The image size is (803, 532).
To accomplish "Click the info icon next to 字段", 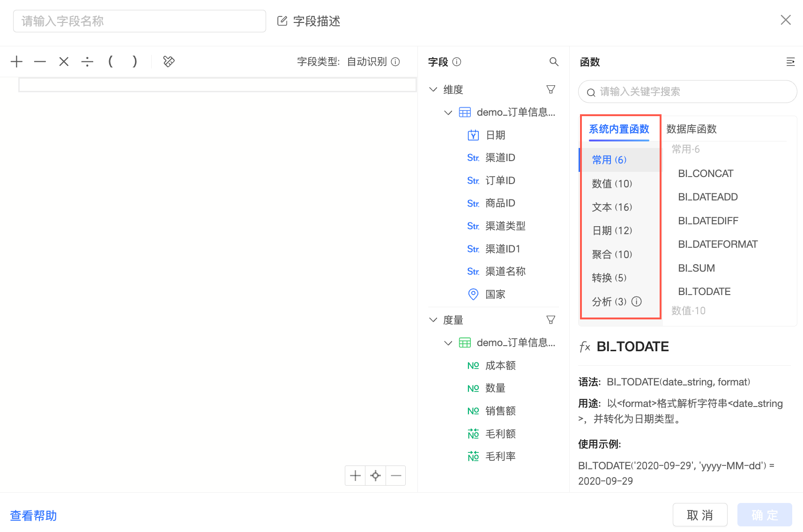I will [457, 62].
